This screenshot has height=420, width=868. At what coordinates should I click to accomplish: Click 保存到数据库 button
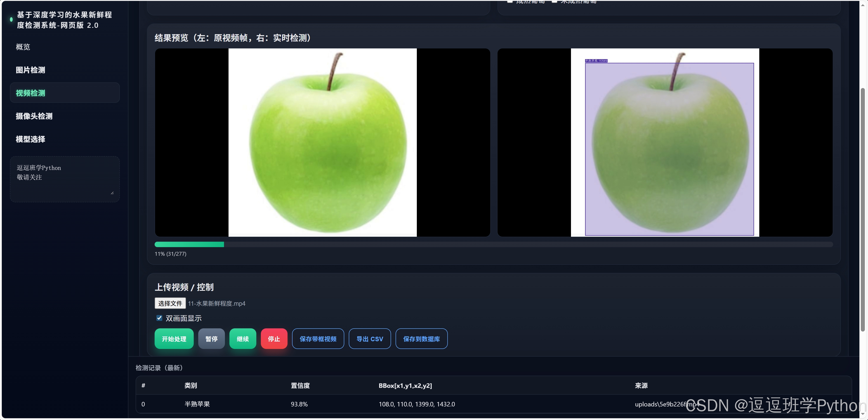pyautogui.click(x=421, y=339)
